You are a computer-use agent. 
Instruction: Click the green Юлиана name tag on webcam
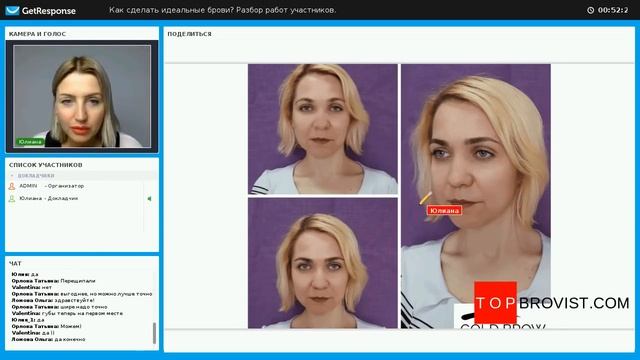[x=30, y=142]
